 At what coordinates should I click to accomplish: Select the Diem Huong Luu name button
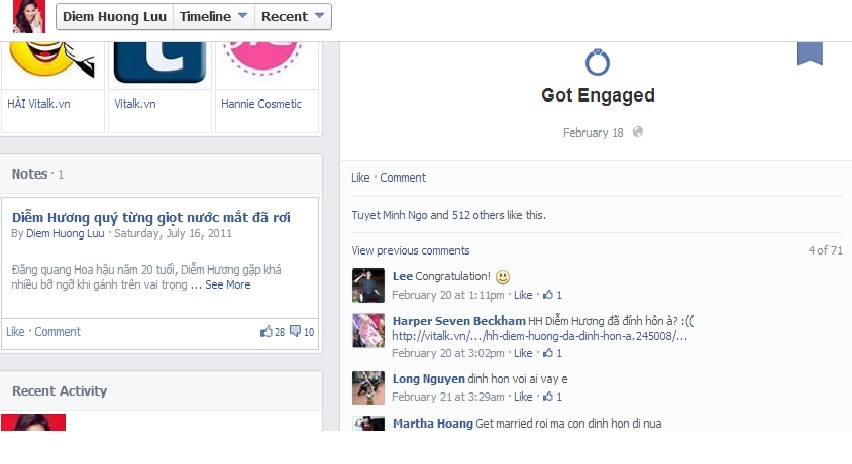[x=115, y=17]
